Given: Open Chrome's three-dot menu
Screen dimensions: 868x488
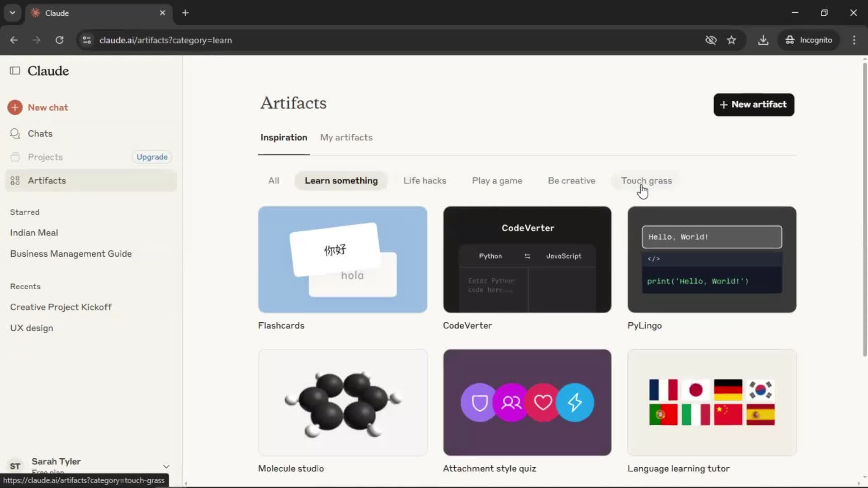Looking at the screenshot, I should pyautogui.click(x=854, y=40).
